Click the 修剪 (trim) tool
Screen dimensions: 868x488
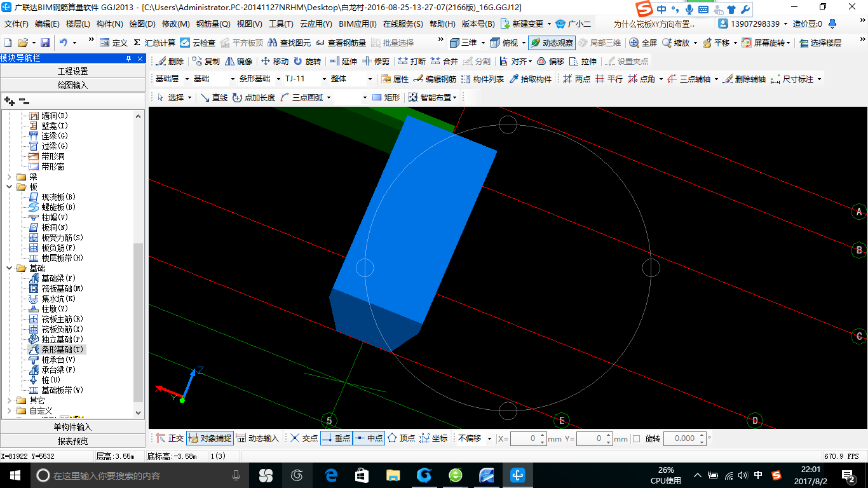[376, 62]
